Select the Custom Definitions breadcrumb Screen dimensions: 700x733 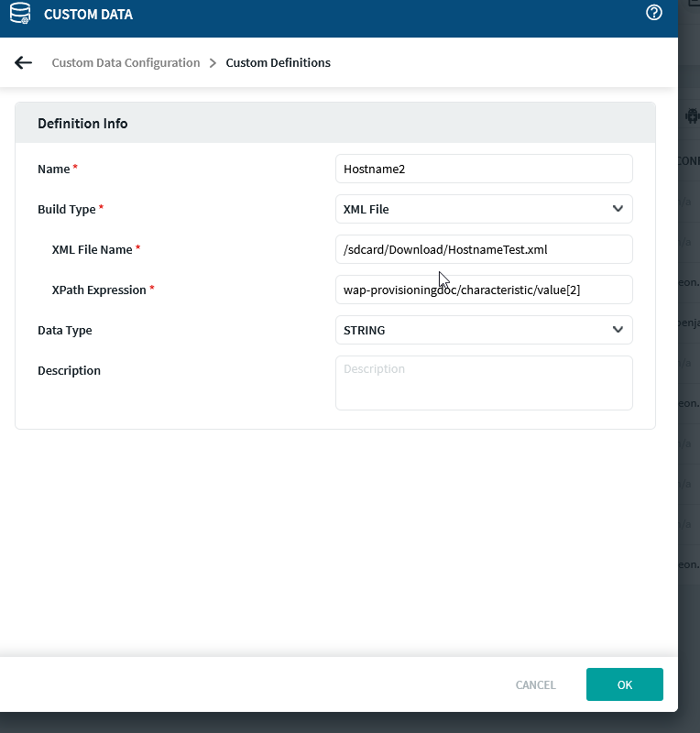(278, 63)
